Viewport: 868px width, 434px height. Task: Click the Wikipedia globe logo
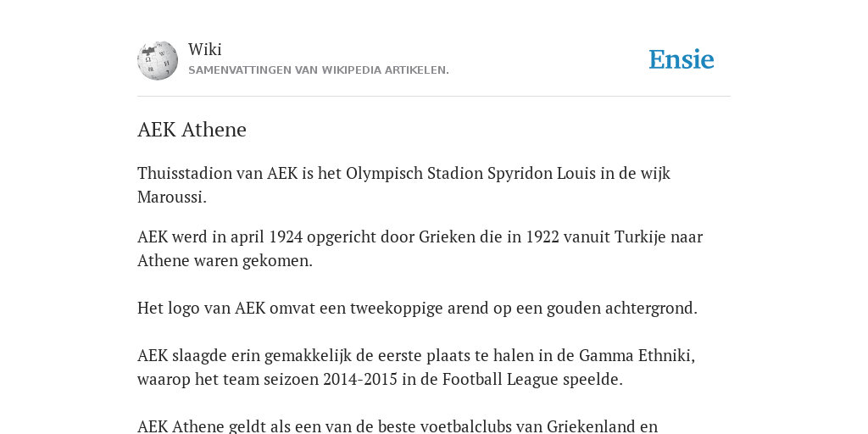pos(158,60)
